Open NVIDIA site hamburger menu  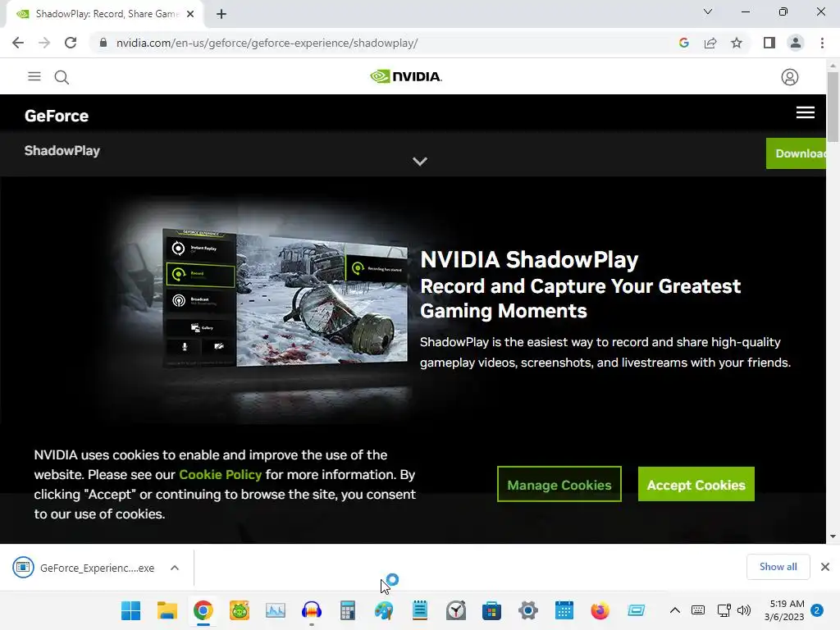click(x=34, y=76)
